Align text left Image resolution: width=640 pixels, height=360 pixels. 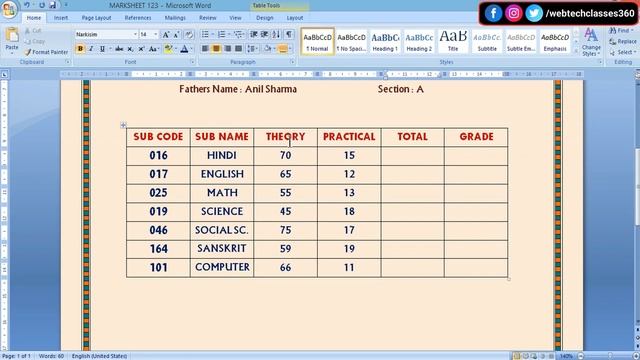[x=205, y=49]
